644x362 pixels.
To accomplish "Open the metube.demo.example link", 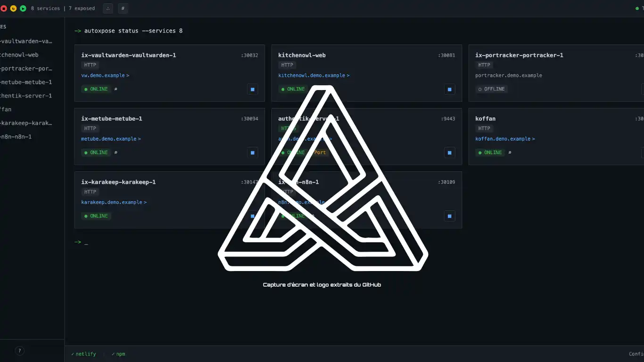I will (x=111, y=139).
